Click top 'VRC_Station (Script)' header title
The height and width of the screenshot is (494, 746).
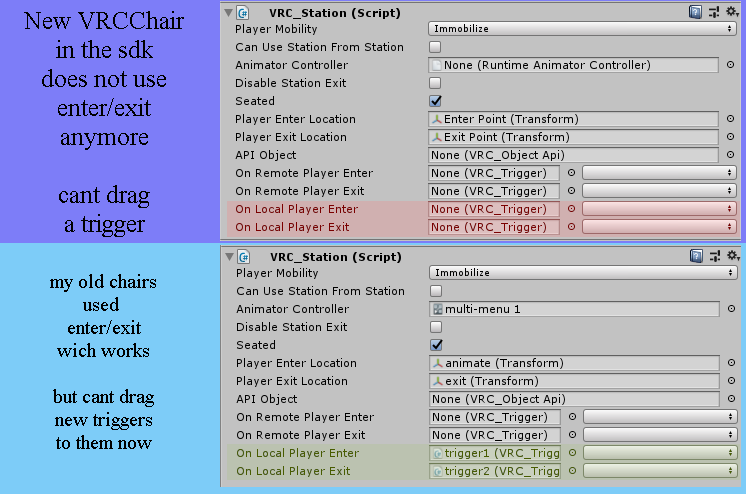[334, 13]
